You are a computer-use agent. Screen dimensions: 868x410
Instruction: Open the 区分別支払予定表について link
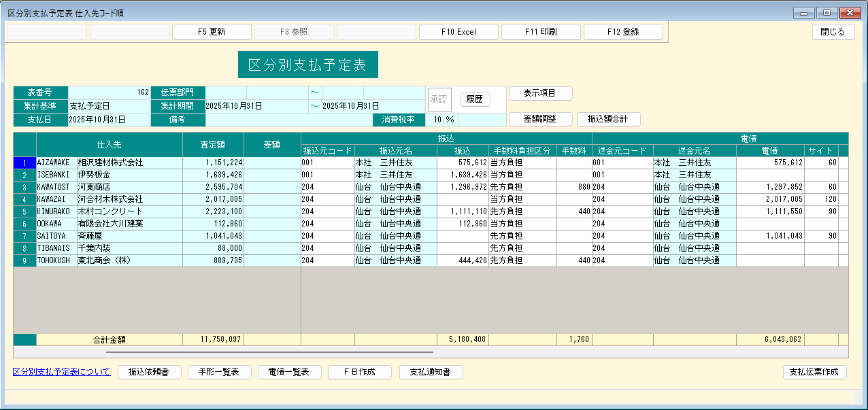pyautogui.click(x=61, y=372)
